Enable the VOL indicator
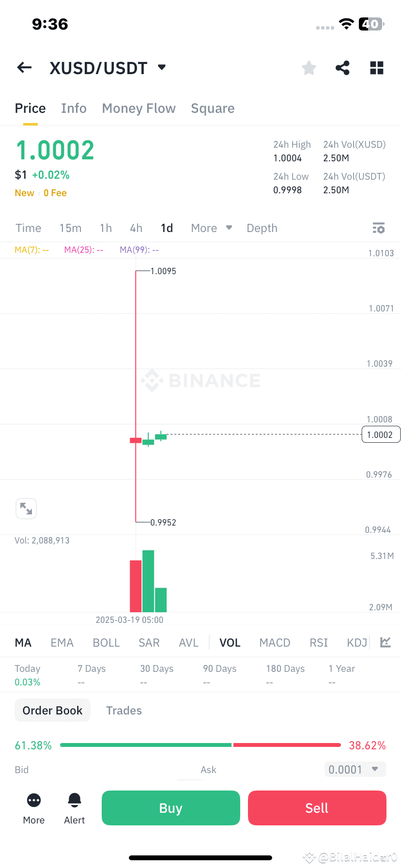 [230, 642]
